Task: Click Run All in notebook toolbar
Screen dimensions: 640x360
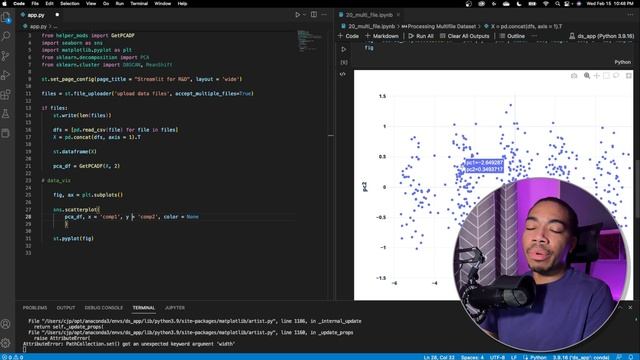Action: pyautogui.click(x=421, y=36)
